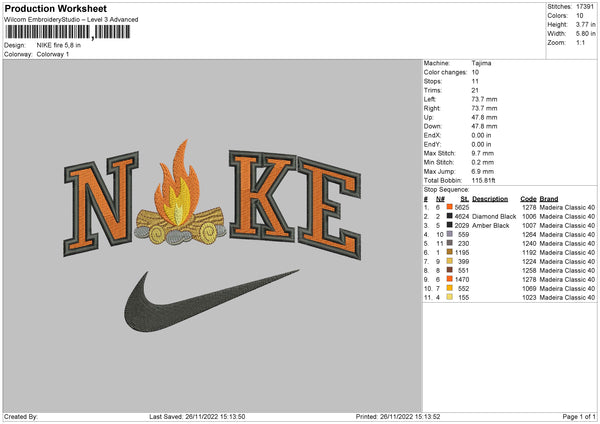Image resolution: width=600 pixels, height=424 pixels.
Task: Click code 1006 in the Diamond Black row
Action: 529,216
